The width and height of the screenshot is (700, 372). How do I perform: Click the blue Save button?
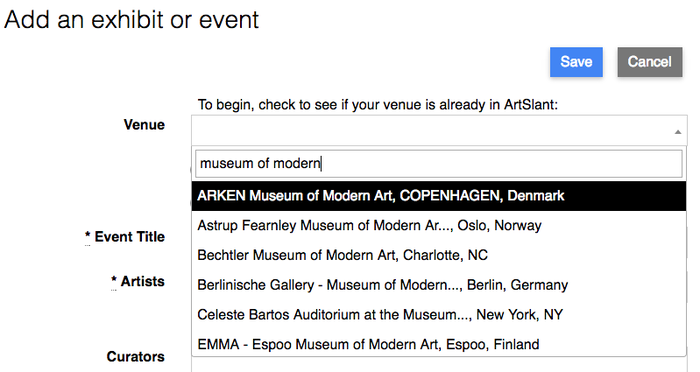click(576, 62)
